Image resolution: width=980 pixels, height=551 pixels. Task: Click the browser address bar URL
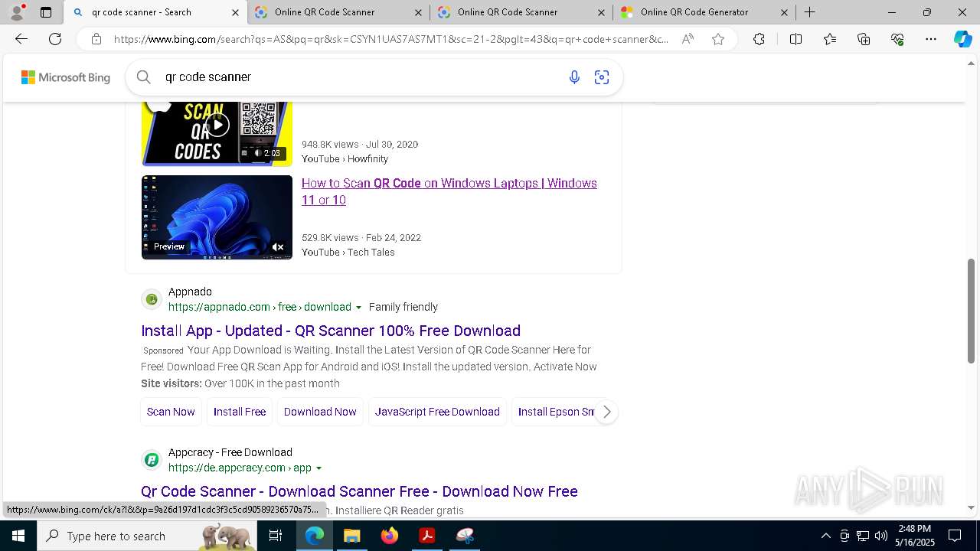click(x=390, y=39)
